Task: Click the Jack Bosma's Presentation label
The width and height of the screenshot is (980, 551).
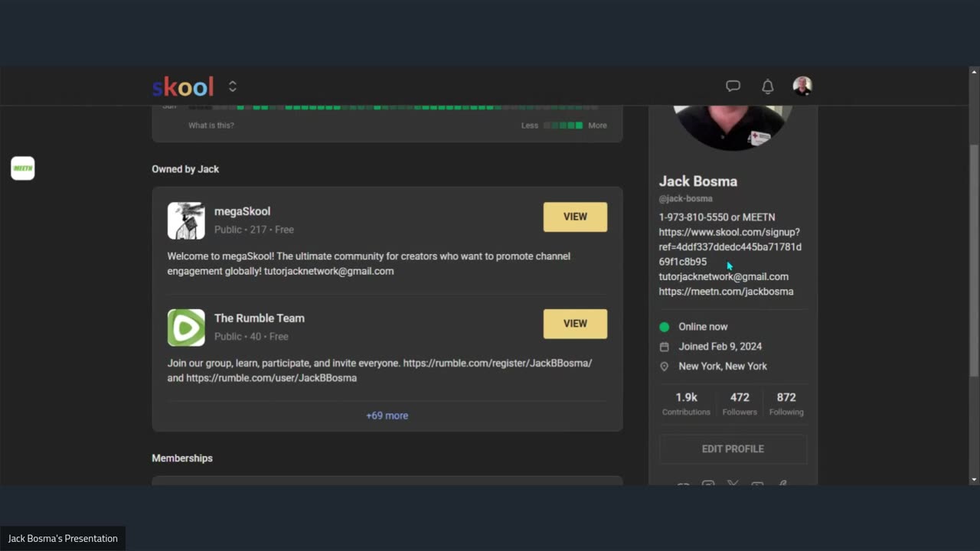Action: click(63, 539)
